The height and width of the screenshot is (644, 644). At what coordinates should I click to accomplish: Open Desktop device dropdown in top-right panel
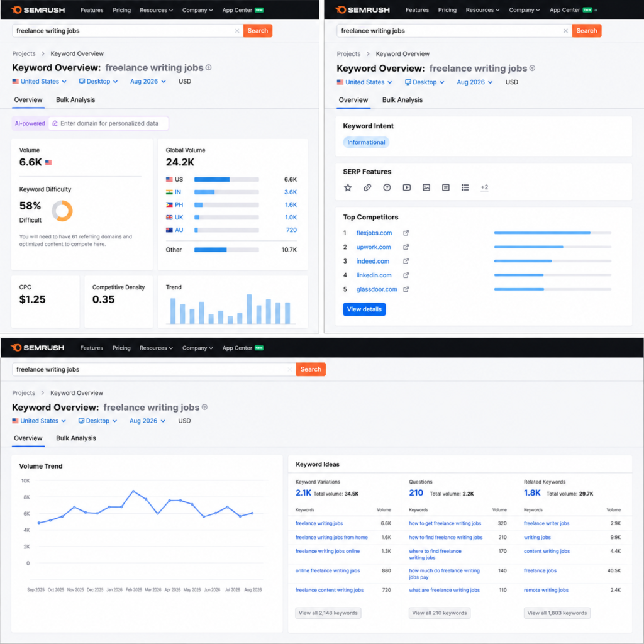point(425,82)
